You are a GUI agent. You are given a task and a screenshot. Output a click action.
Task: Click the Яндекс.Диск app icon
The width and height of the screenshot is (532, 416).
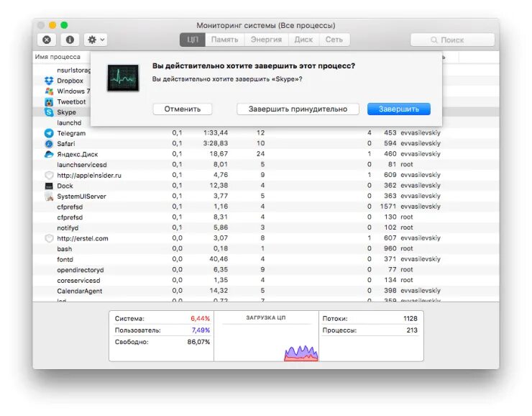click(x=49, y=154)
